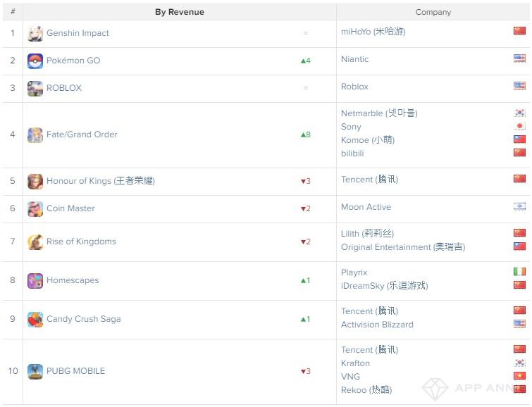Open the Komoe company link
This screenshot has width=532, height=407.
(368, 140)
